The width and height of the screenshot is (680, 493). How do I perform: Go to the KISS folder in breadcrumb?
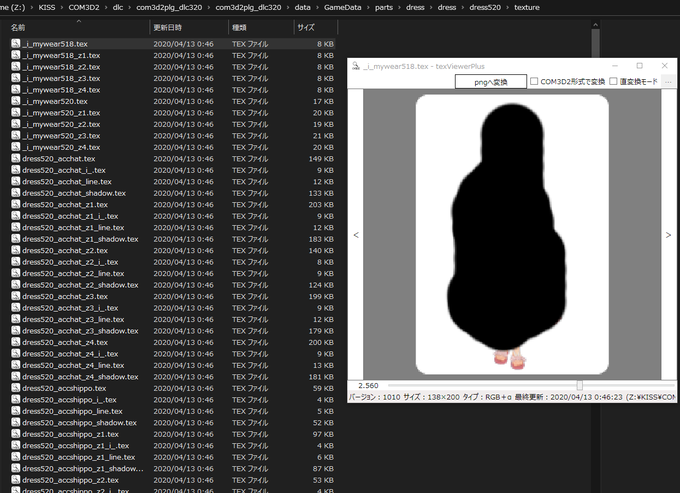(x=47, y=7)
